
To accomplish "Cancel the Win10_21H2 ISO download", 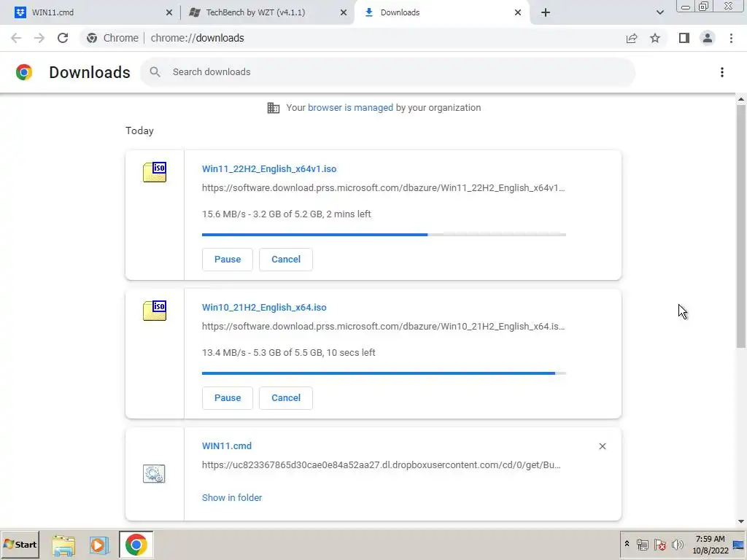I will pos(286,398).
